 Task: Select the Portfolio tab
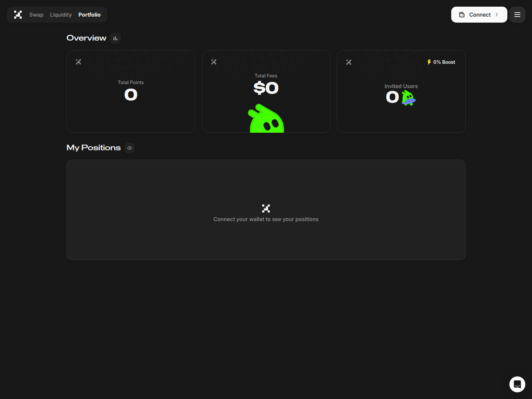(x=89, y=15)
